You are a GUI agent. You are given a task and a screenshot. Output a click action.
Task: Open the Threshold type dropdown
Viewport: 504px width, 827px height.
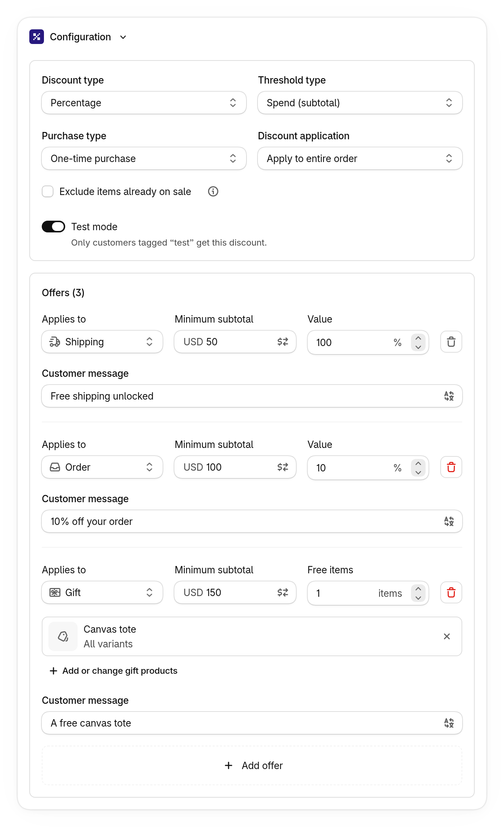[x=360, y=103]
